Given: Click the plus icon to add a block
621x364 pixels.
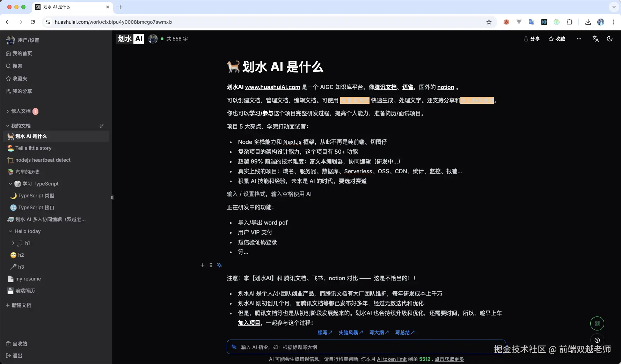Looking at the screenshot, I should 202,265.
